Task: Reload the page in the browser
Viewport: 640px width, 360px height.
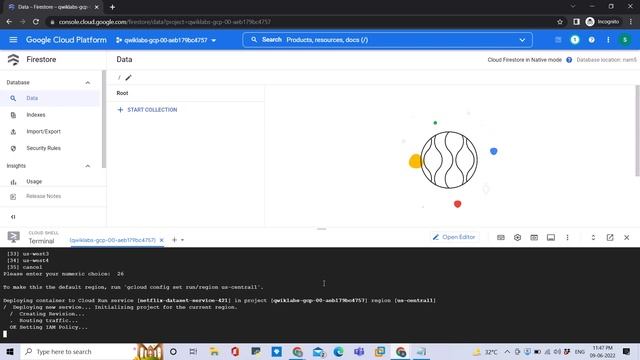Action: coord(36,22)
